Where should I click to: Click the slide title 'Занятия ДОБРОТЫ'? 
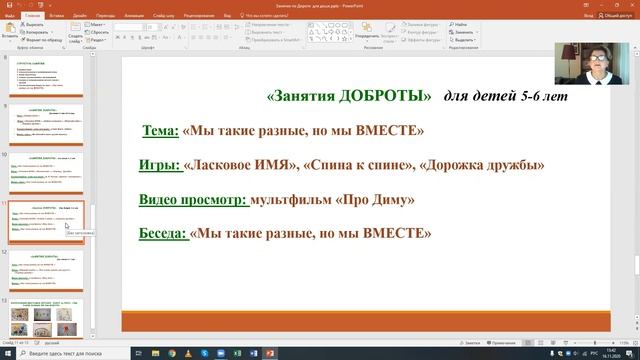tap(349, 96)
